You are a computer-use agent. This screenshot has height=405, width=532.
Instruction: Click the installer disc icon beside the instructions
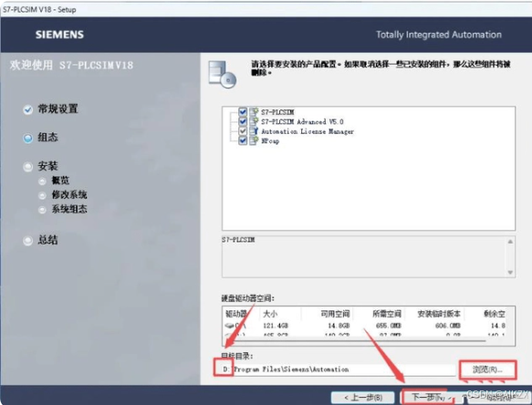(x=223, y=74)
